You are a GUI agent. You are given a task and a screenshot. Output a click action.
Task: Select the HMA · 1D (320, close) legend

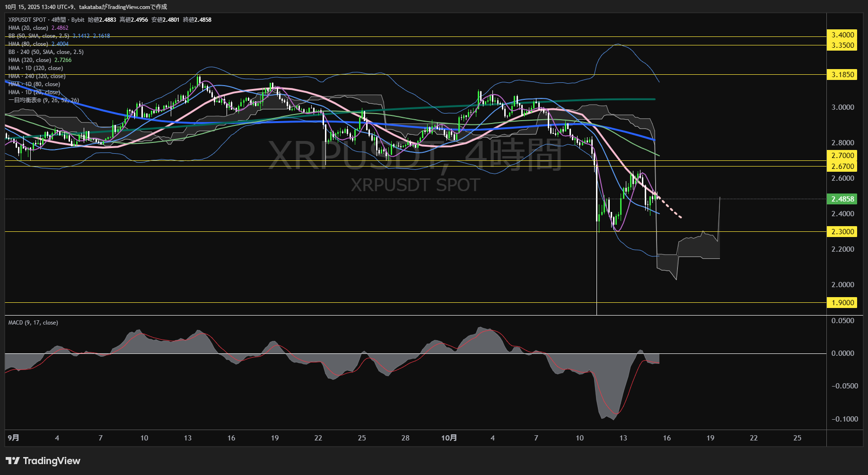35,68
